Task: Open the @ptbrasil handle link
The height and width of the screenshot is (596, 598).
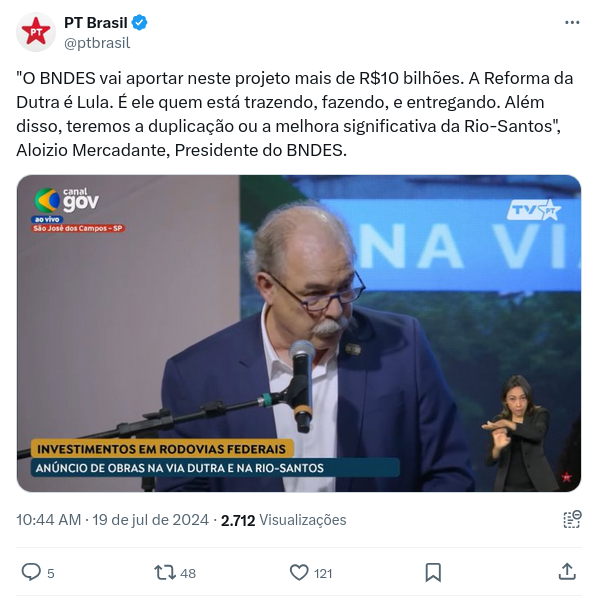Action: point(97,43)
